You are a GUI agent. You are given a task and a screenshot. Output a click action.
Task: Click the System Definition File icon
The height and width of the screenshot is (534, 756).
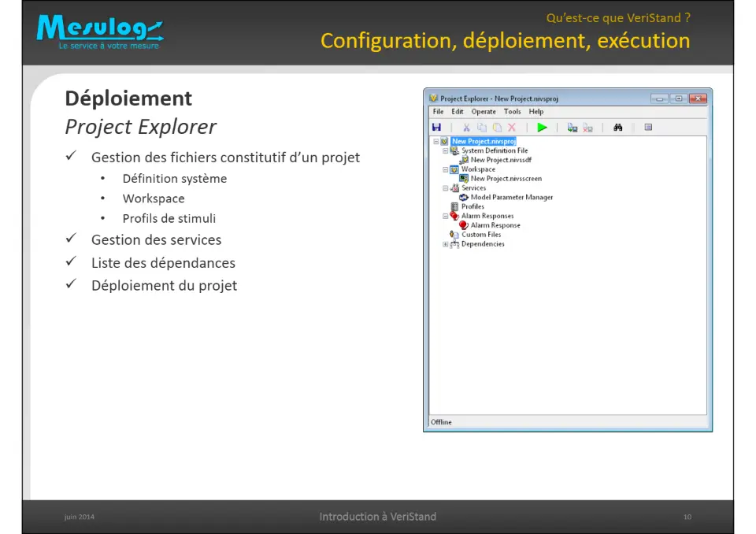pyautogui.click(x=454, y=150)
